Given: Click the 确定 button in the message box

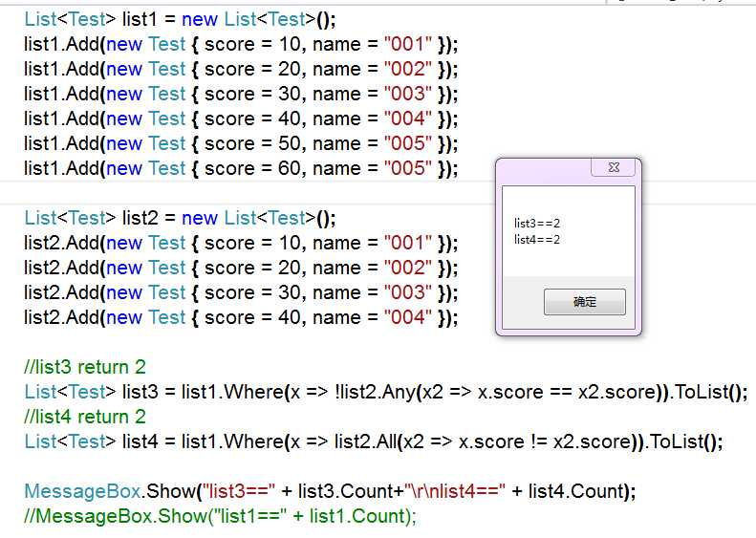Looking at the screenshot, I should point(584,302).
